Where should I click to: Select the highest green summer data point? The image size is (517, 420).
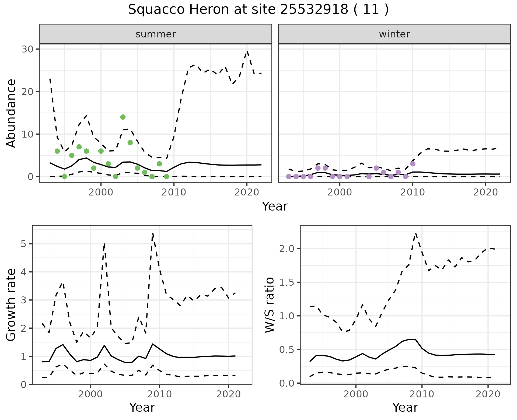click(123, 117)
